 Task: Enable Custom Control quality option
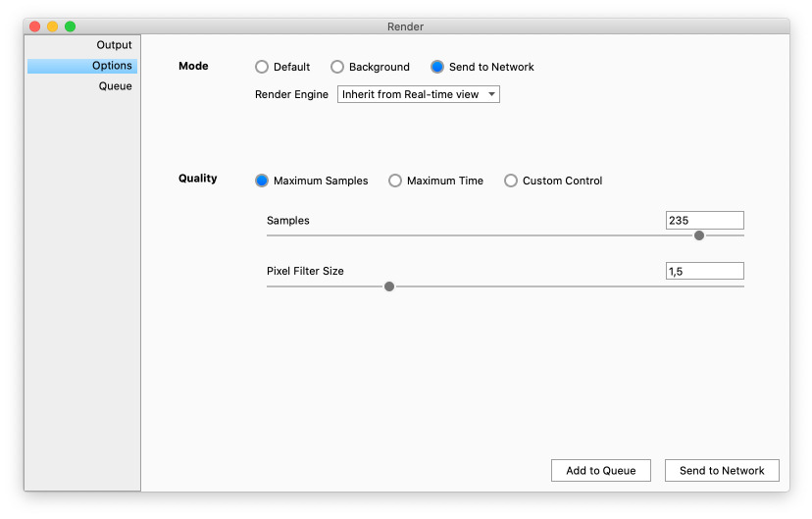pos(511,181)
